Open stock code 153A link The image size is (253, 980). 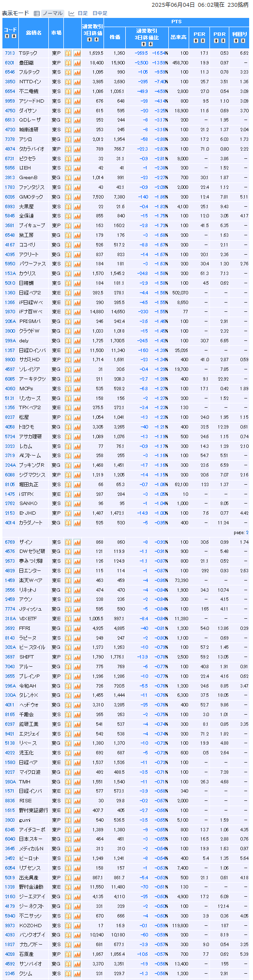coord(10,274)
